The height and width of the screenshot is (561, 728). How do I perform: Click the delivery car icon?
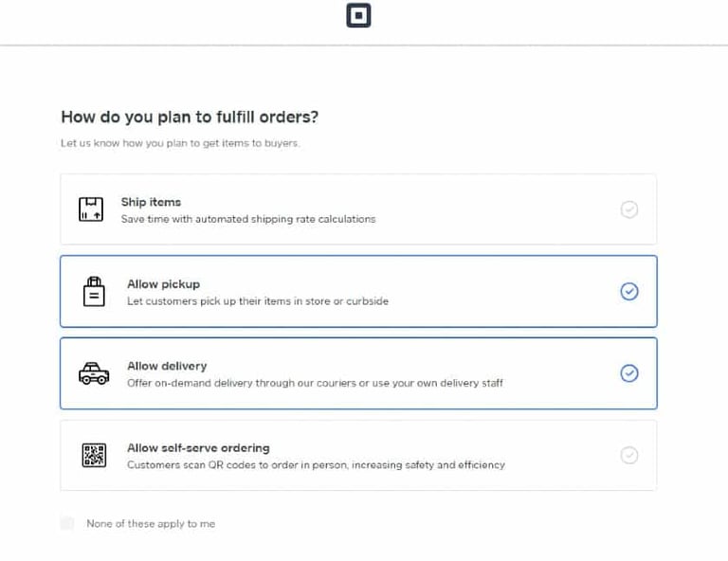93,373
